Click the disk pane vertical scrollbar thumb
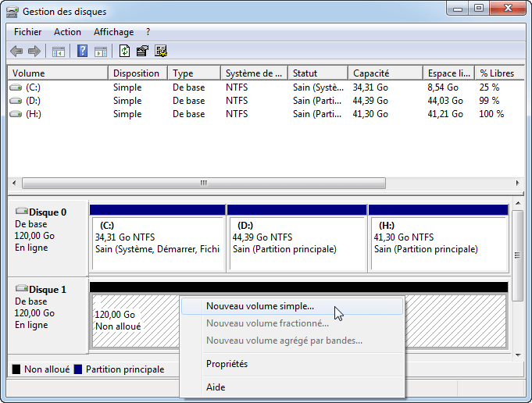 point(517,255)
